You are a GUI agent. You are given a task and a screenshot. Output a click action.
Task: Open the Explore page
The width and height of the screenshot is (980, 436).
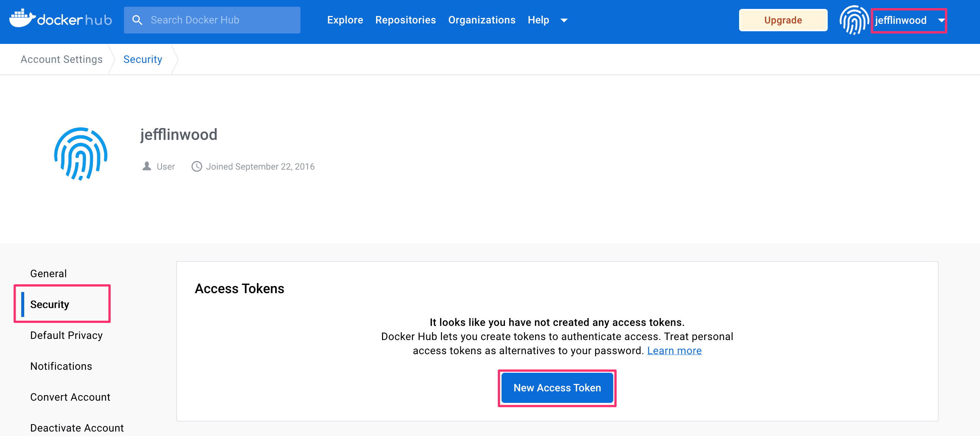click(345, 20)
